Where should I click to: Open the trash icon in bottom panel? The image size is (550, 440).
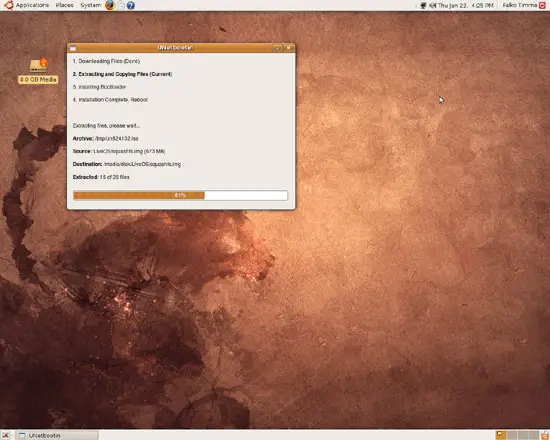click(x=545, y=435)
